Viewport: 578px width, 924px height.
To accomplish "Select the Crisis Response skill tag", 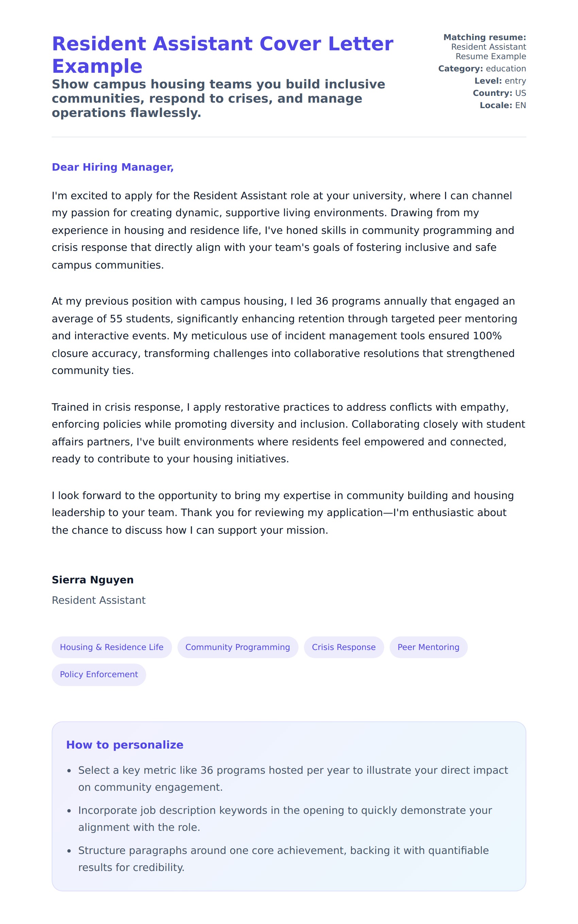I will coord(343,647).
